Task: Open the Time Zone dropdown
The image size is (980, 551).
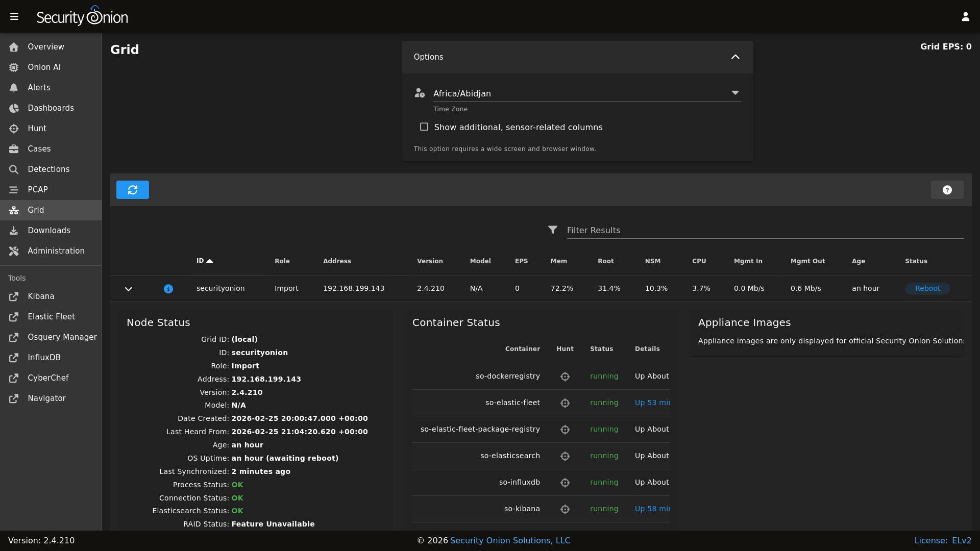Action: [x=587, y=93]
